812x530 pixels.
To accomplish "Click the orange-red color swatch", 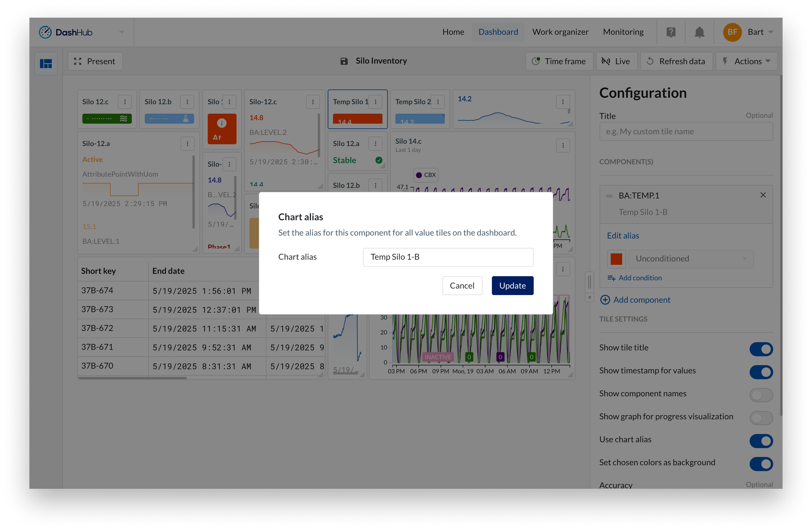I will click(x=616, y=259).
